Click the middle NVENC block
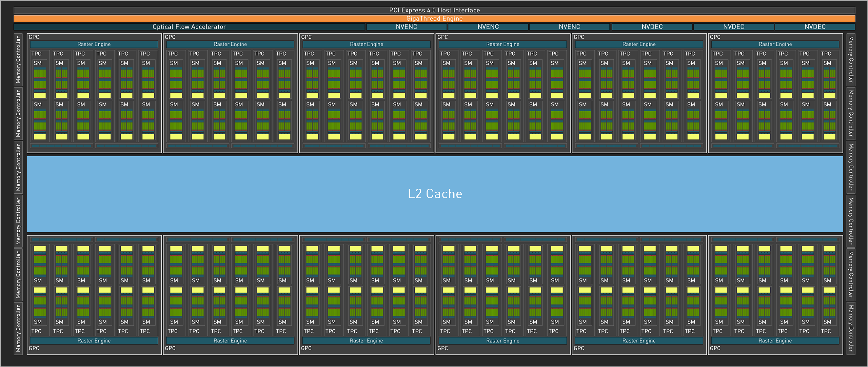Image resolution: width=868 pixels, height=367 pixels. (488, 27)
